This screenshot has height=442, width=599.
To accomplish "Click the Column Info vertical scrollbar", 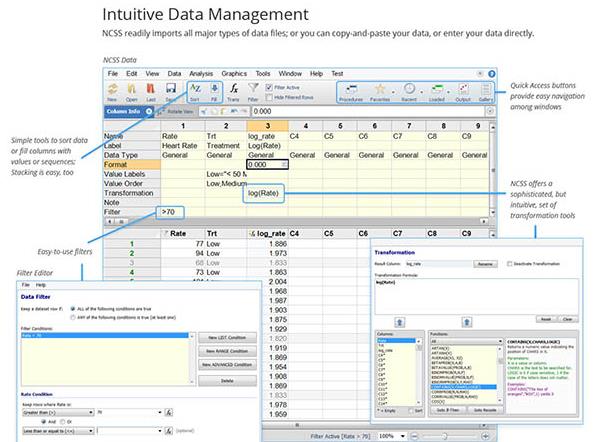I will [x=493, y=170].
